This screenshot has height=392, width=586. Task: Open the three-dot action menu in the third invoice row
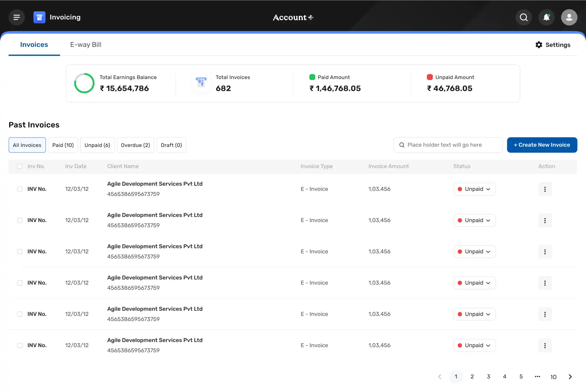click(545, 252)
